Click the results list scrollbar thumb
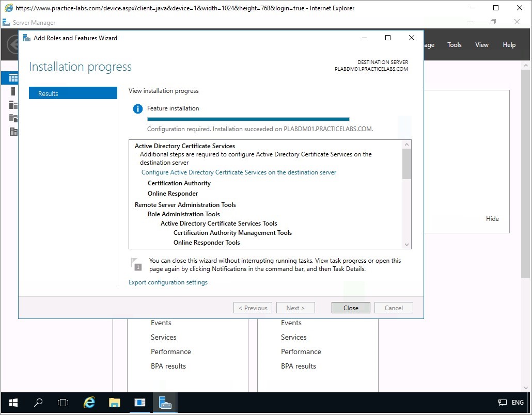 (x=407, y=164)
